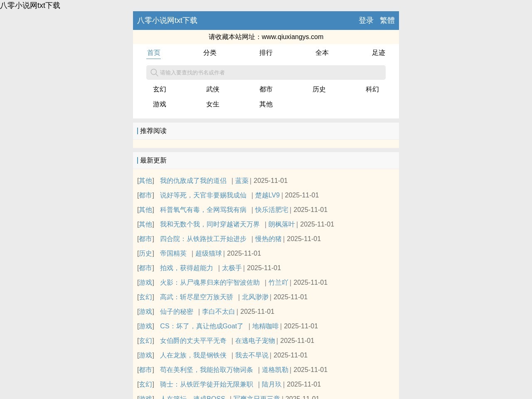Open novel 帝国精英

tap(173, 254)
